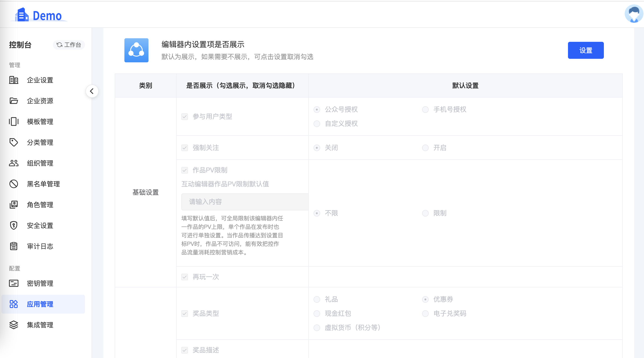Select the 电子兑奖码 prize type radio

click(x=425, y=314)
